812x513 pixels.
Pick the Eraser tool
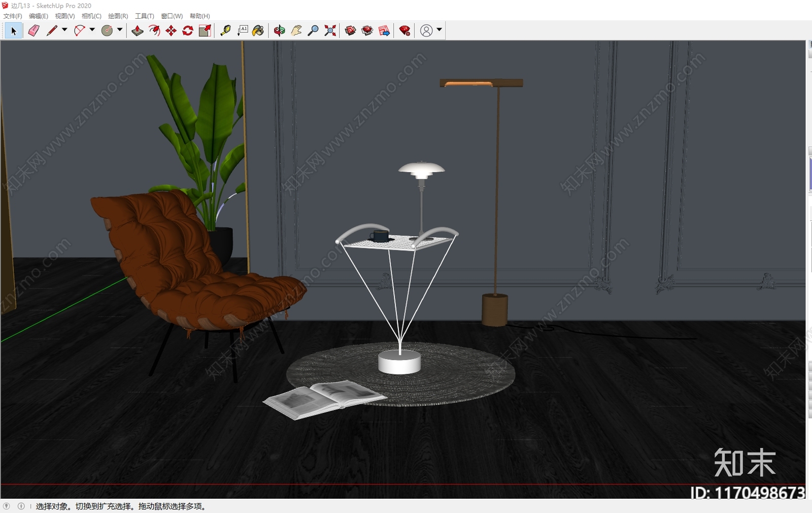pyautogui.click(x=33, y=31)
